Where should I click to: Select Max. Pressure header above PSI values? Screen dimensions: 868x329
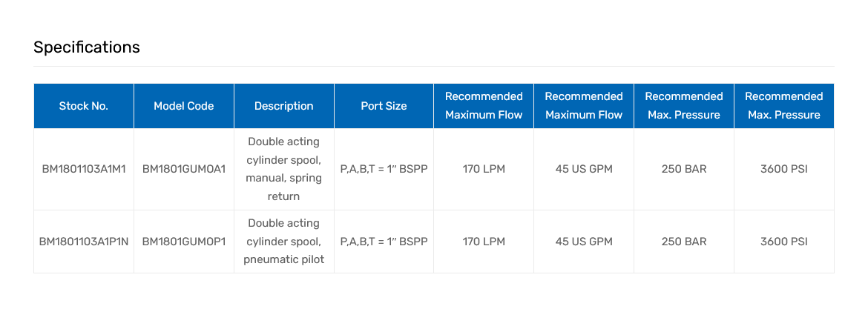coord(784,106)
